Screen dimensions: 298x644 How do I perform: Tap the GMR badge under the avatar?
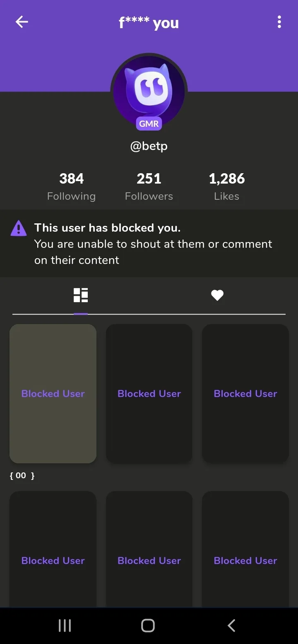[149, 123]
